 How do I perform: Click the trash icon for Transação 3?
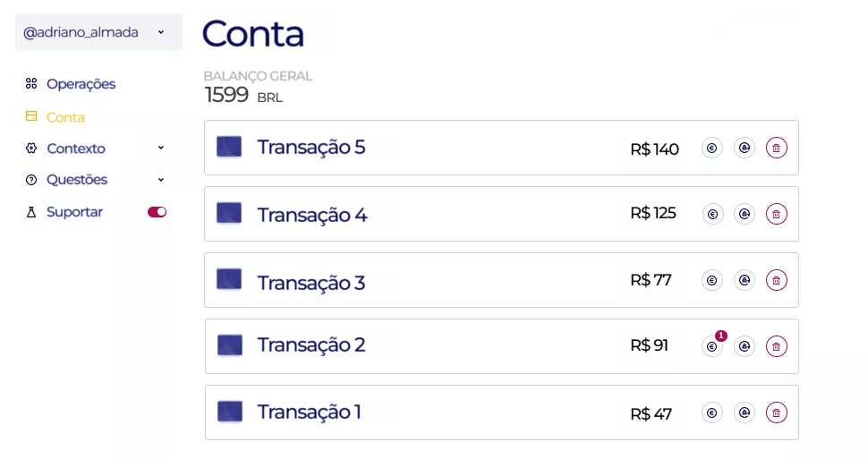(776, 280)
